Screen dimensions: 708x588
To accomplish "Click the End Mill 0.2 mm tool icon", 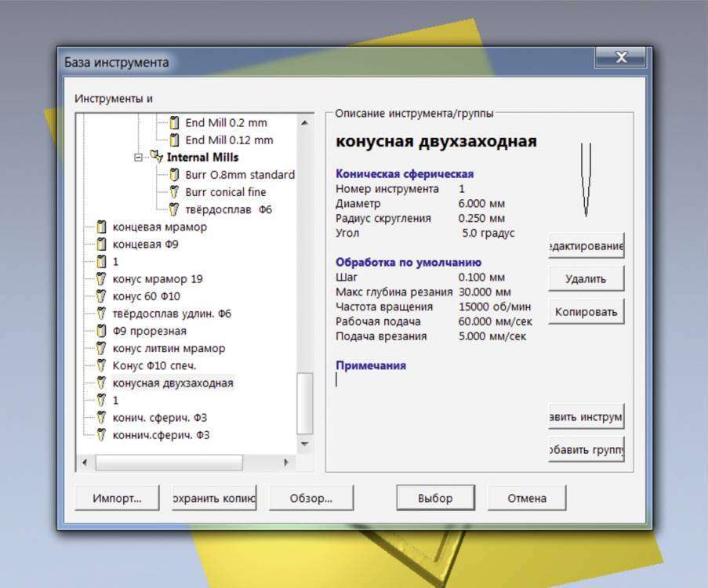I will (174, 123).
